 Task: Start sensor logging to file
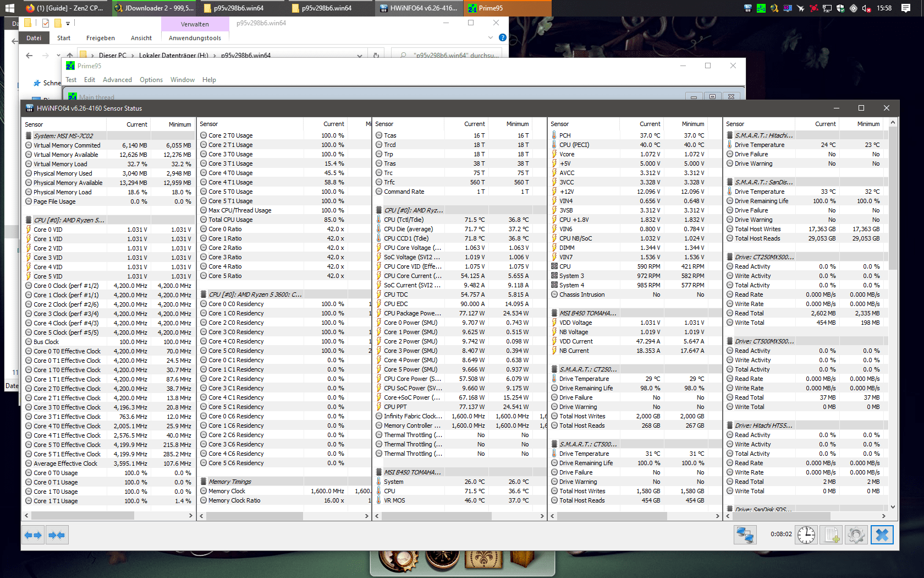point(832,535)
